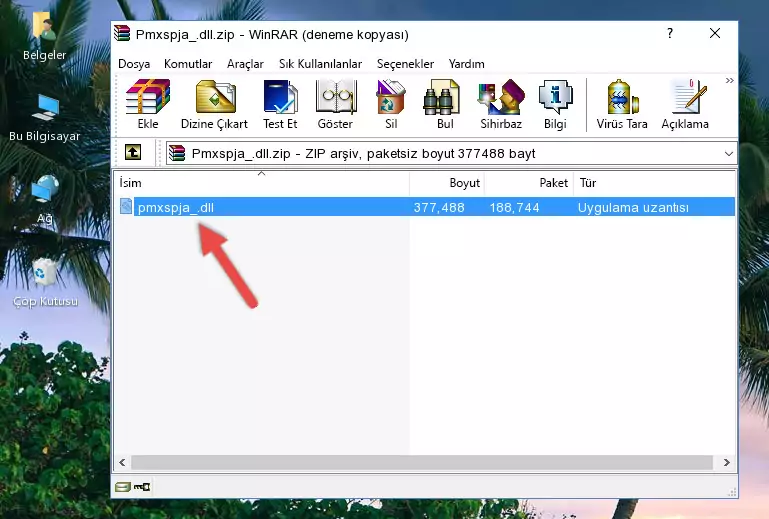
Task: Click the Ekle (Add) toolbar icon
Action: 148,104
